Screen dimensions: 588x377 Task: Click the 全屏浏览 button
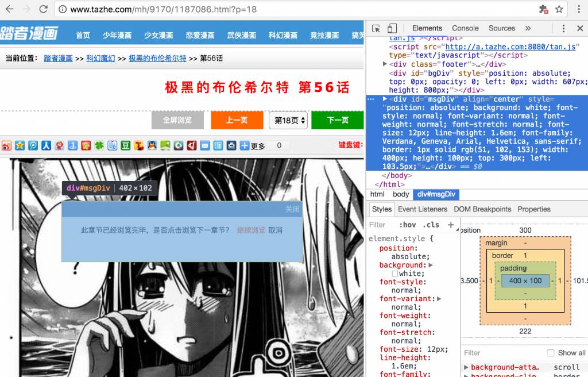[x=178, y=120]
